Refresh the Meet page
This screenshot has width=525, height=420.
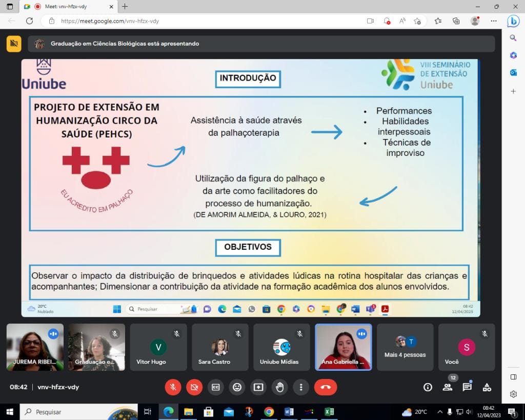click(29, 21)
